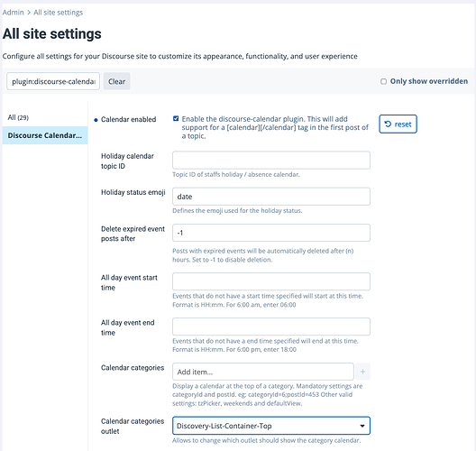Click the reset arrow icon

click(x=388, y=124)
